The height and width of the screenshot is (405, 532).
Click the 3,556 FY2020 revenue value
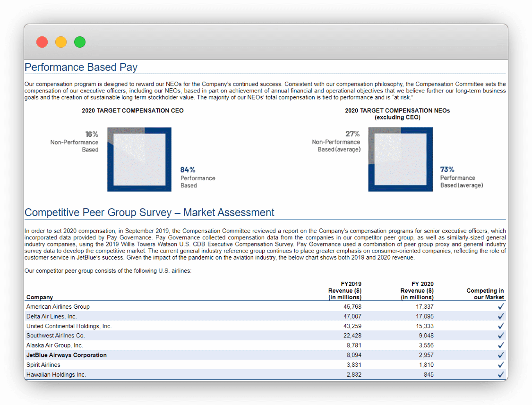(426, 346)
